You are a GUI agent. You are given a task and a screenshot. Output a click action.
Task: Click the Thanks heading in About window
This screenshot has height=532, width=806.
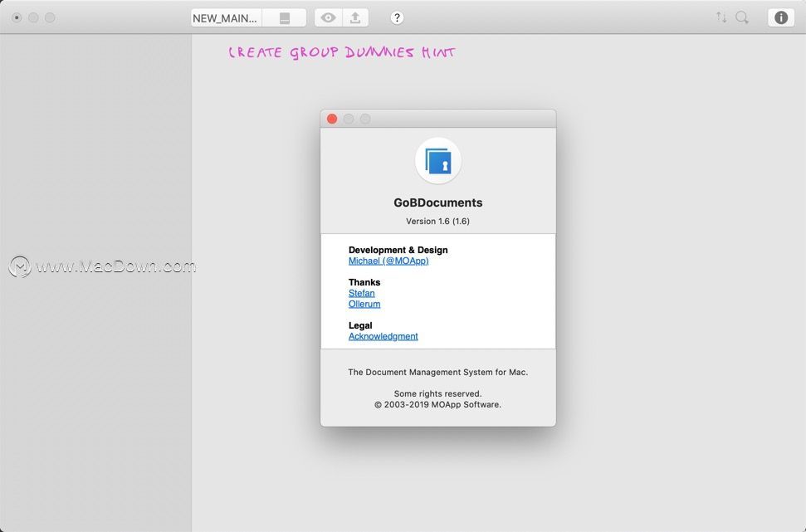[364, 283]
